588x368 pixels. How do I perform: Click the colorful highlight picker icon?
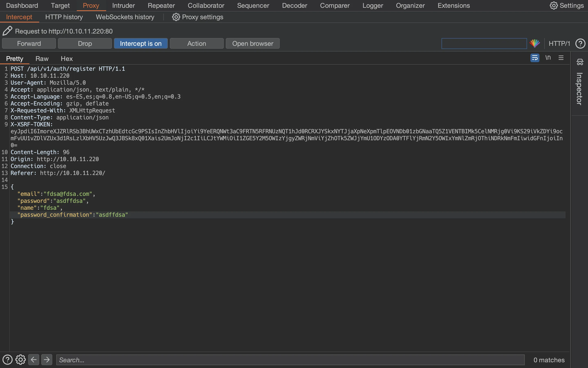click(535, 44)
